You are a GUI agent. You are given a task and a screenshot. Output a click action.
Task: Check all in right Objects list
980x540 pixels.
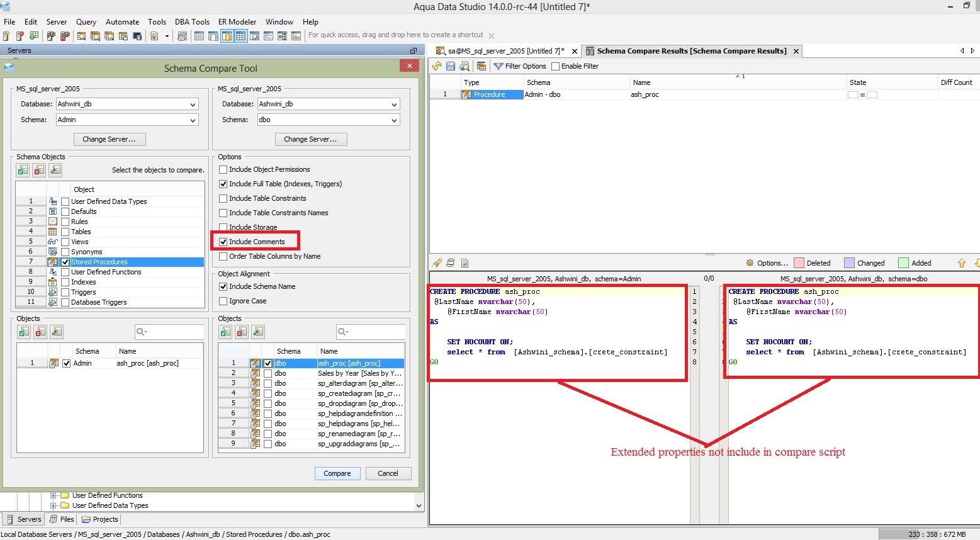225,332
